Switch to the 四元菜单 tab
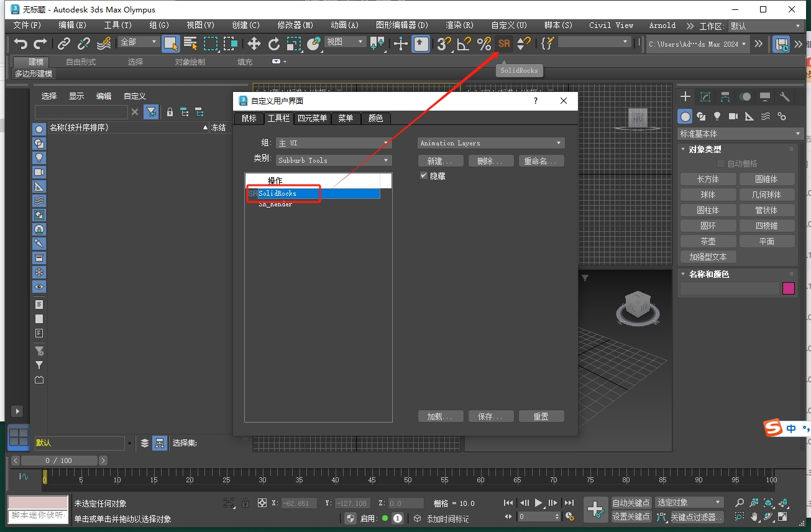Image resolution: width=811 pixels, height=532 pixels. [312, 118]
